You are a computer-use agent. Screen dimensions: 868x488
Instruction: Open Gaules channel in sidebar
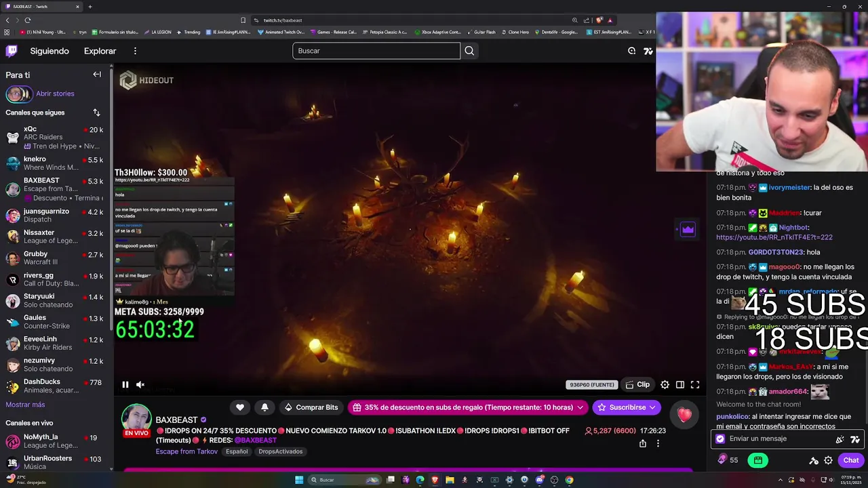click(54, 322)
